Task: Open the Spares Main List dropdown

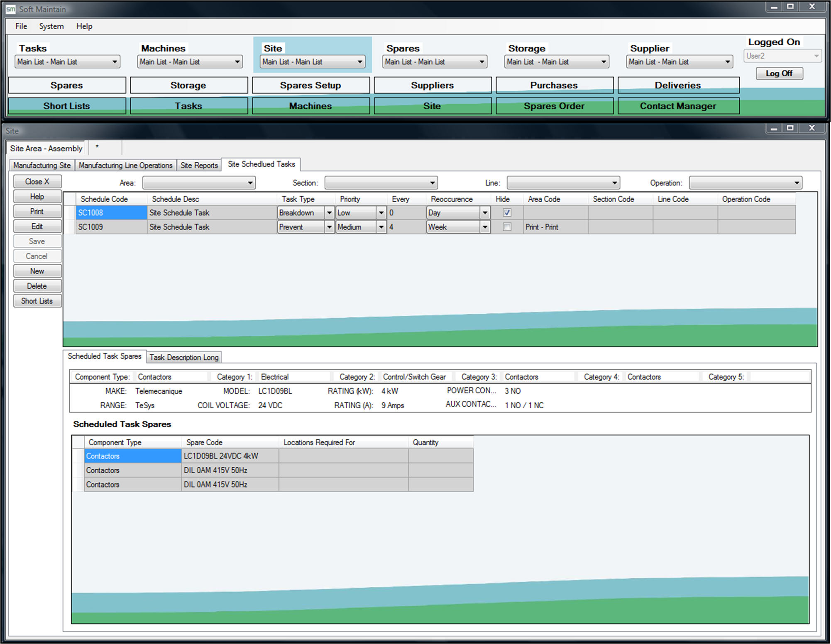Action: (435, 62)
